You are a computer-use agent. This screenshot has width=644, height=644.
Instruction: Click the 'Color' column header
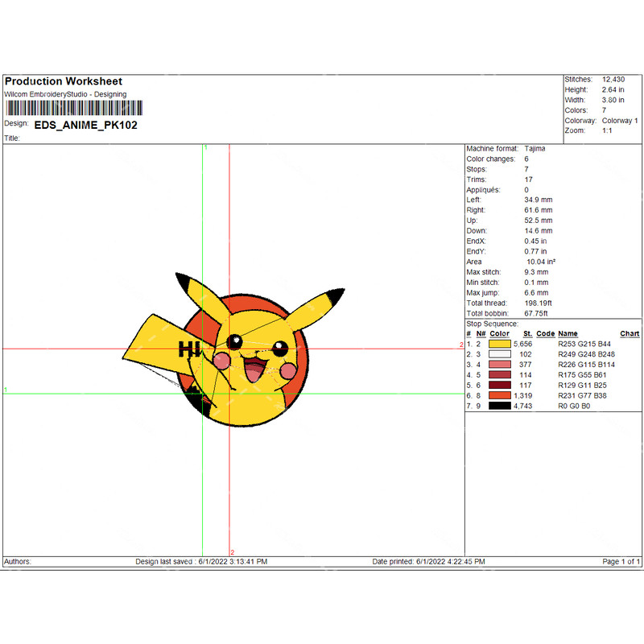499,333
